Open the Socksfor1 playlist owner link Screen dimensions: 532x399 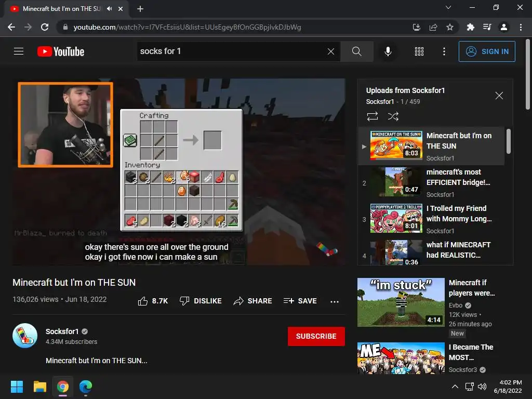380,101
